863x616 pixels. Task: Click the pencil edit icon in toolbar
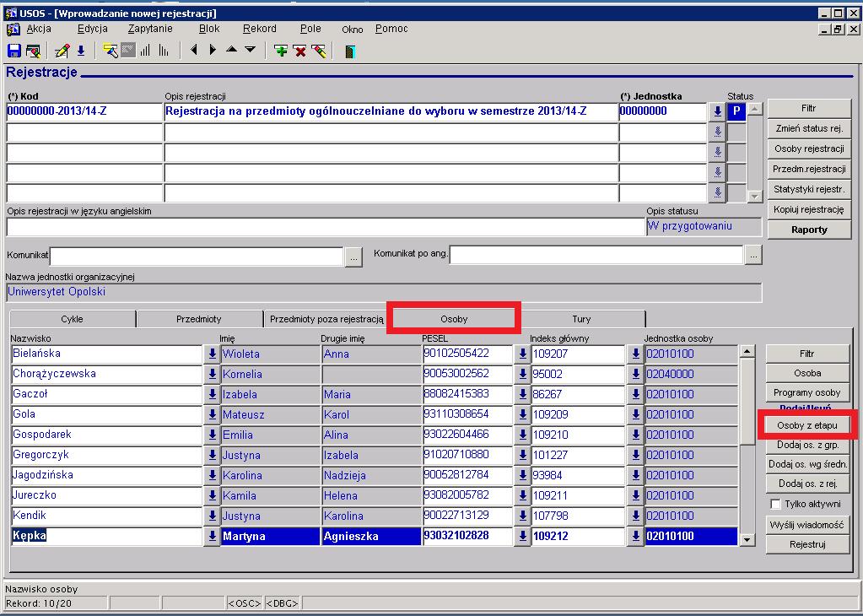[62, 51]
